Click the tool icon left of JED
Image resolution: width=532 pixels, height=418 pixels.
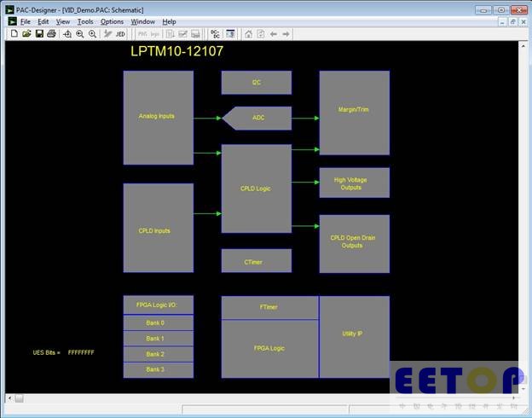[108, 34]
